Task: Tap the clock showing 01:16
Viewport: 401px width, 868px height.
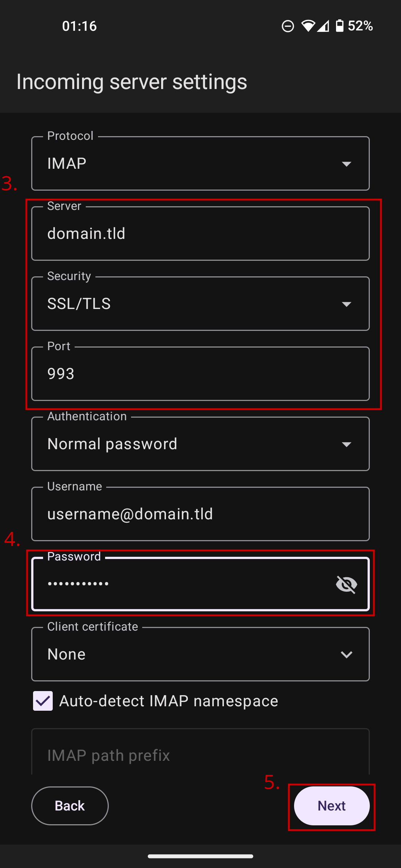Action: 79,26
